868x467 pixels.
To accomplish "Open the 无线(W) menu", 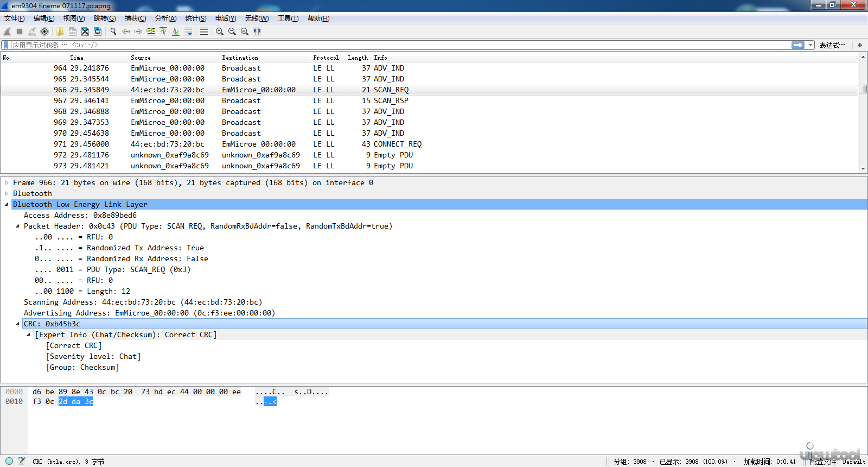I will tap(257, 18).
